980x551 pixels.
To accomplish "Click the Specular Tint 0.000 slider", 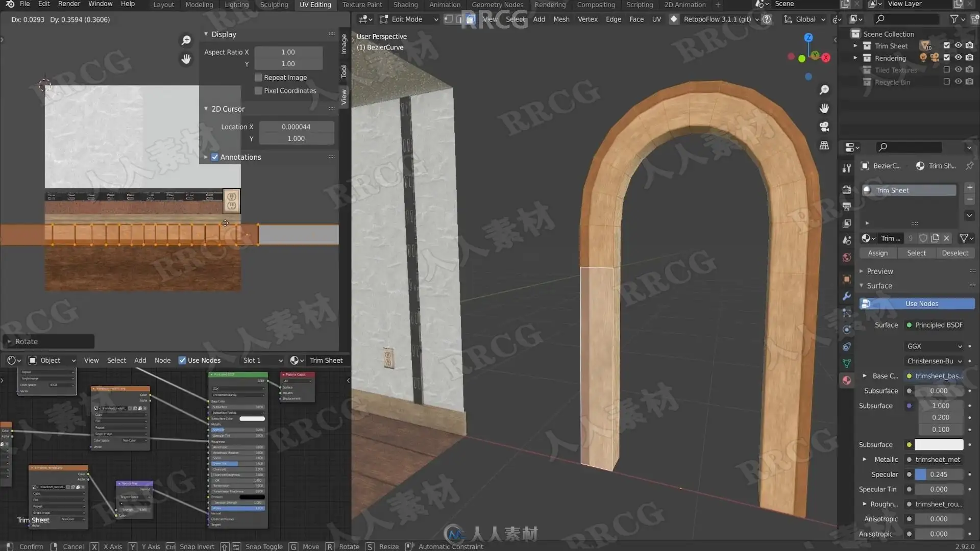I will (939, 489).
